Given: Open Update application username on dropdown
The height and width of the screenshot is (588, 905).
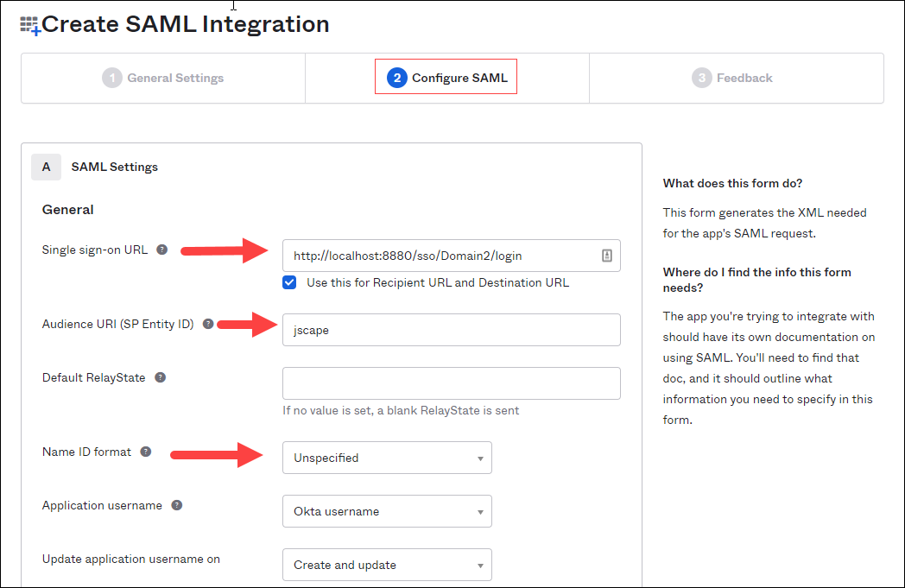Looking at the screenshot, I should [x=387, y=565].
